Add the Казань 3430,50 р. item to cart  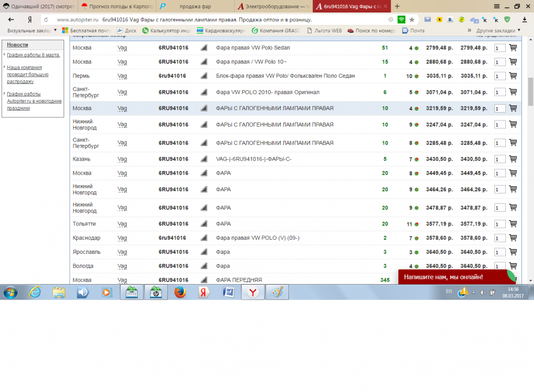513,158
